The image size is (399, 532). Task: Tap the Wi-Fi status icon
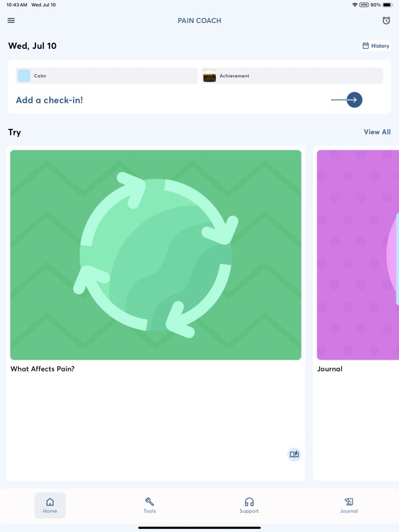coord(354,5)
